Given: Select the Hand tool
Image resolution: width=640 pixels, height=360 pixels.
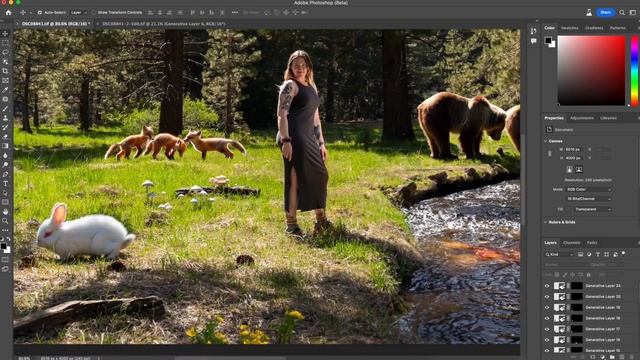Looking at the screenshot, I should [5, 211].
